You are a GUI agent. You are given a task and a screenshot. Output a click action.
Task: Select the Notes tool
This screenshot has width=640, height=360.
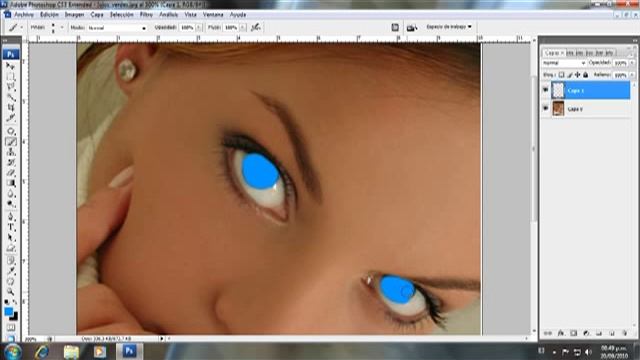pos(11,260)
